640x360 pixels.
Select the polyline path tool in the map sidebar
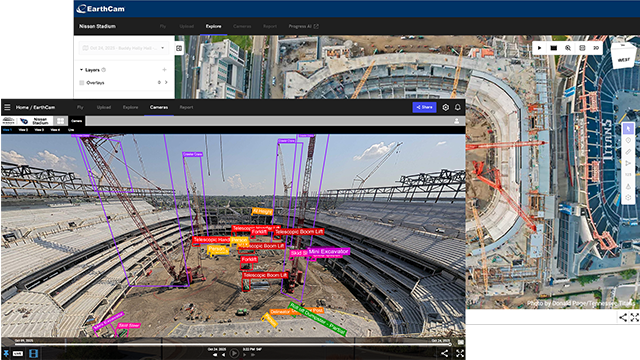(x=628, y=163)
